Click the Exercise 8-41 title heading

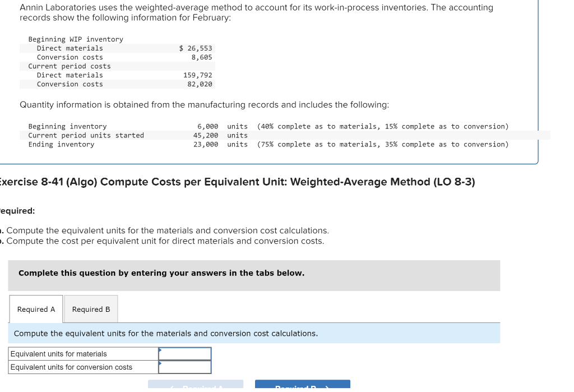235,181
